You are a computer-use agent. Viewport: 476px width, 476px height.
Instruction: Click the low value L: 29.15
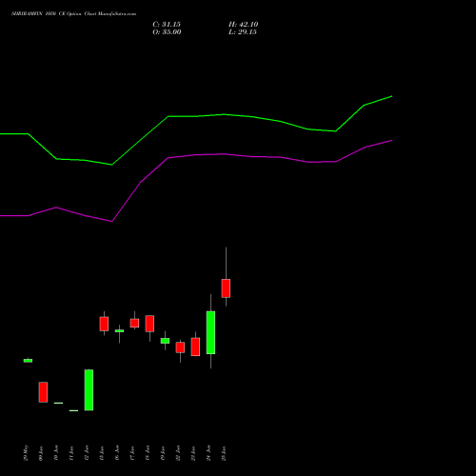243,32
